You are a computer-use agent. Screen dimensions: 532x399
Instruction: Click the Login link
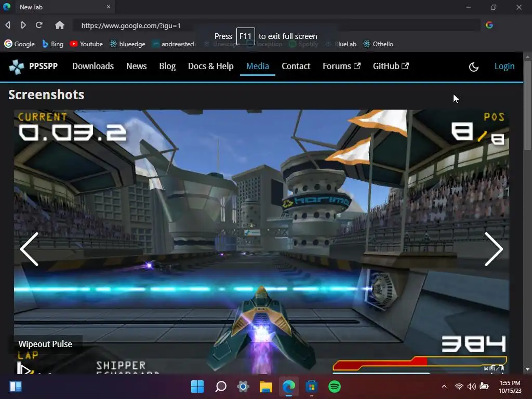504,66
